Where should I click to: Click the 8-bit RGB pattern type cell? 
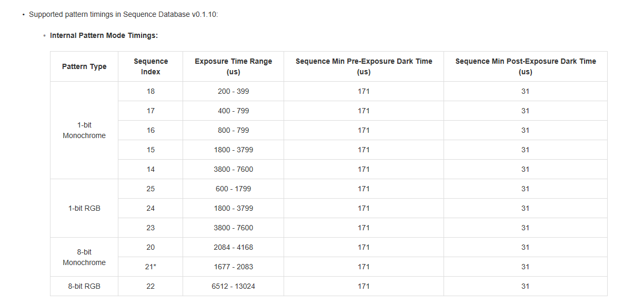click(x=84, y=286)
